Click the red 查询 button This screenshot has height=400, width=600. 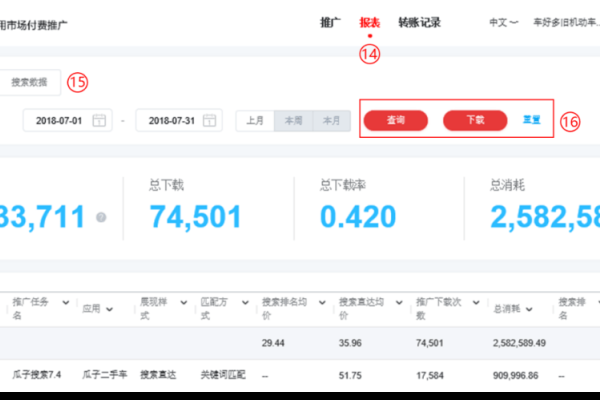click(x=396, y=120)
